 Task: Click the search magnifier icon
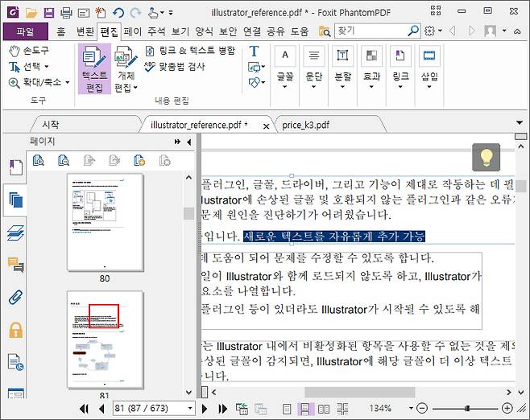(x=413, y=31)
